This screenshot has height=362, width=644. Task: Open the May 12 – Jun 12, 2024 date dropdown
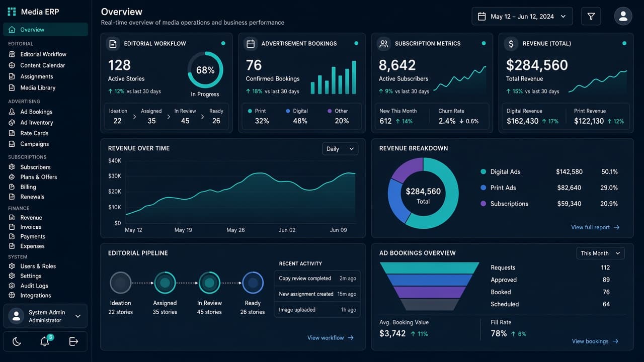click(522, 17)
